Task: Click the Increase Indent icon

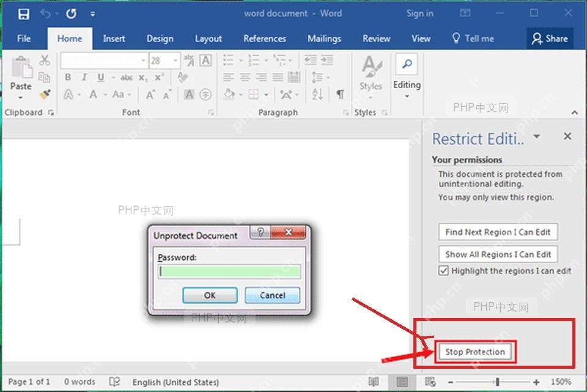Action: click(x=327, y=60)
